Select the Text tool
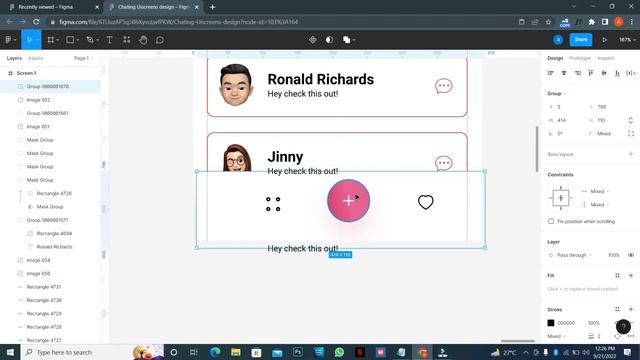The height and width of the screenshot is (360, 640). [x=109, y=40]
